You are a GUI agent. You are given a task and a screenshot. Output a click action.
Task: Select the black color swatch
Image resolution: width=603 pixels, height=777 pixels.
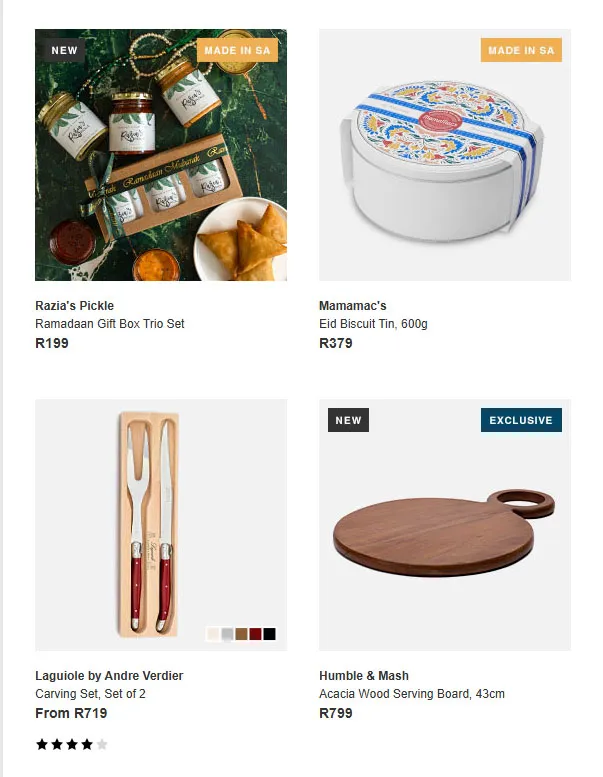270,634
